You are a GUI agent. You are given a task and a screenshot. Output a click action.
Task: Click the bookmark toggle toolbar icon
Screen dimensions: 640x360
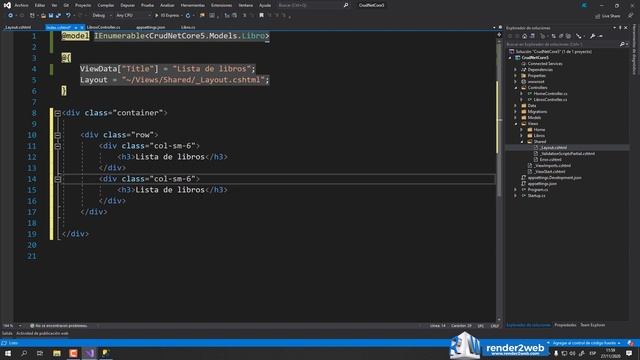coord(261,16)
